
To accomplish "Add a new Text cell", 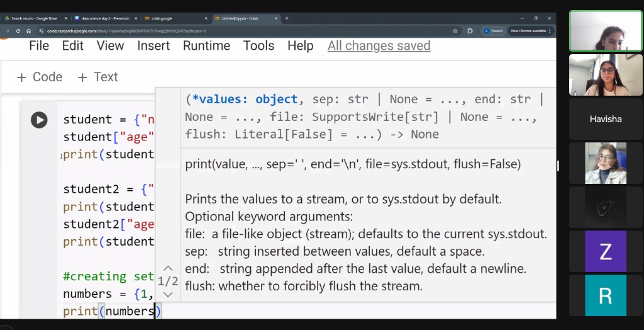I will click(97, 77).
